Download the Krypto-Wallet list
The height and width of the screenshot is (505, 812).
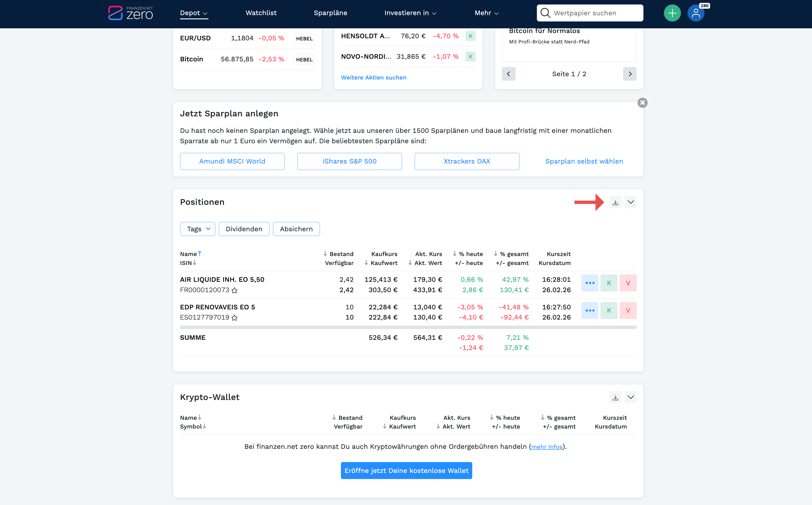[x=615, y=397]
